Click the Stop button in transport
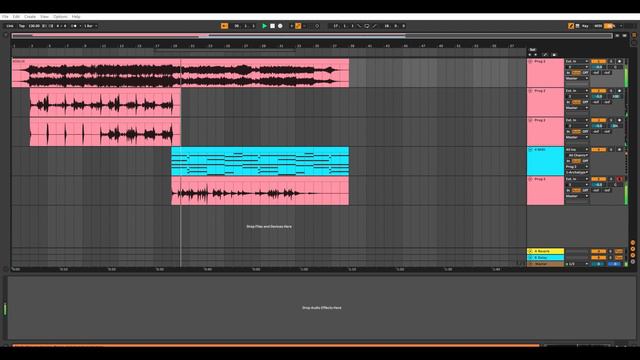This screenshot has width=640, height=360. point(273,26)
